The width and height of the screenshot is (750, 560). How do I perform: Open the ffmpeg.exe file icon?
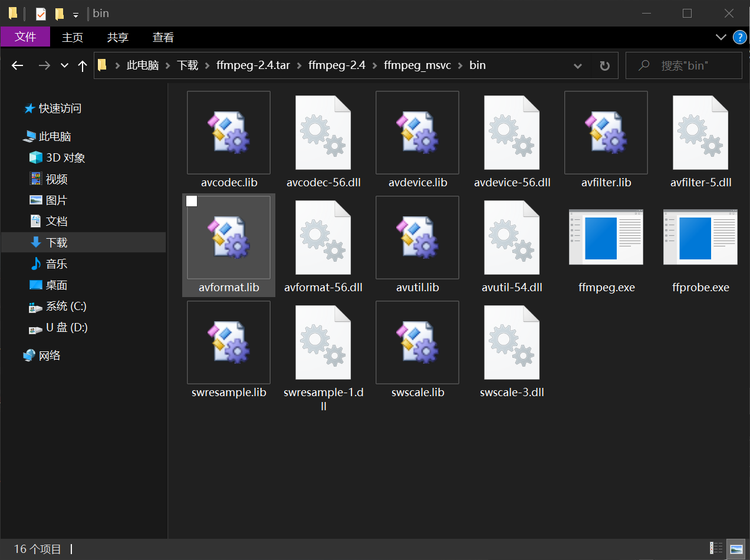pos(606,238)
